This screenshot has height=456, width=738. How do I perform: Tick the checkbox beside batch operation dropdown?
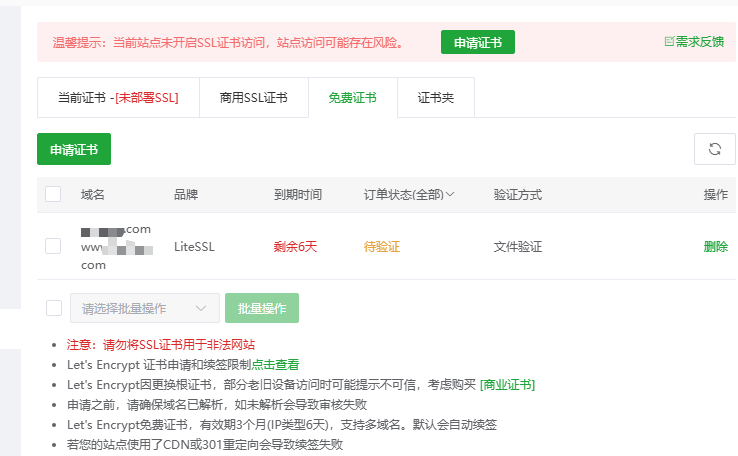click(x=53, y=308)
